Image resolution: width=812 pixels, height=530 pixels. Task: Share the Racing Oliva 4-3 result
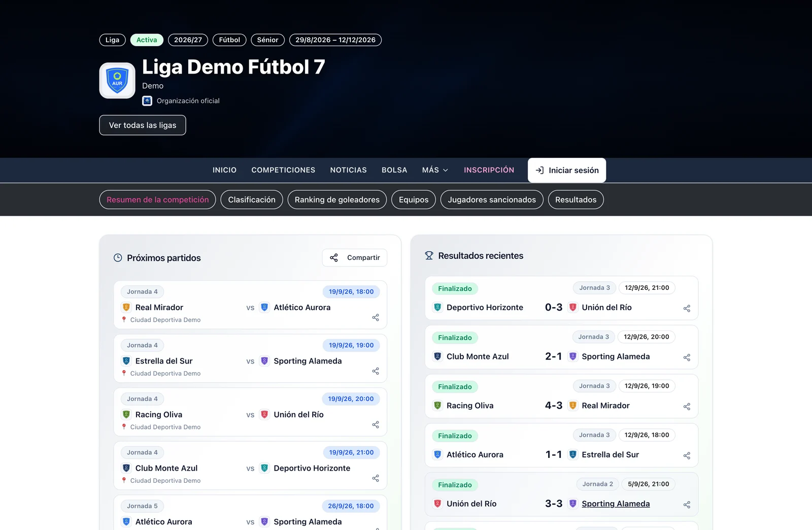tap(687, 407)
